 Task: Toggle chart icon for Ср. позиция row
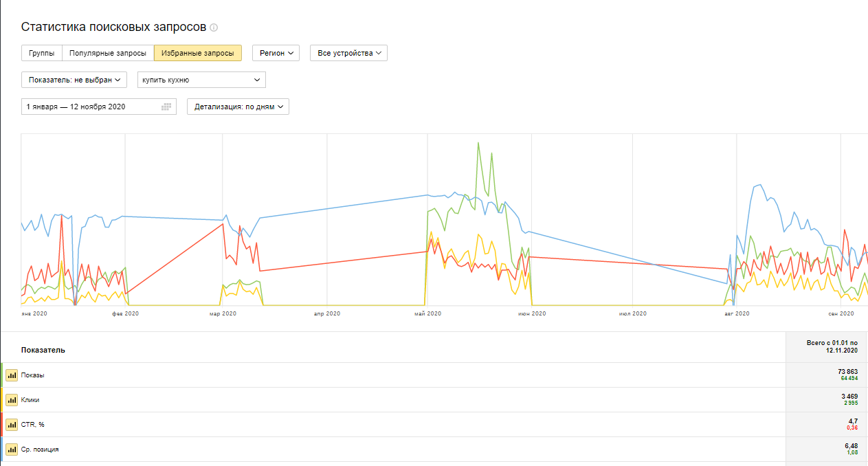pos(12,450)
